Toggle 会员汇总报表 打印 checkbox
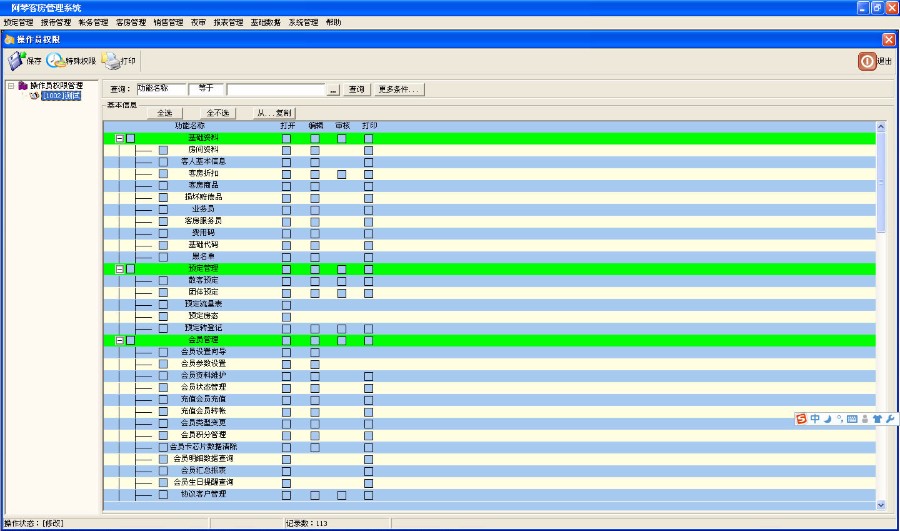Screen dimensions: 900x531 (x=368, y=471)
